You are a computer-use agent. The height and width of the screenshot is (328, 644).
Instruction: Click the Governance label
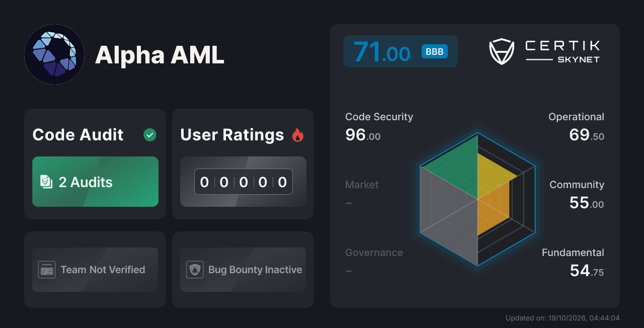click(374, 253)
